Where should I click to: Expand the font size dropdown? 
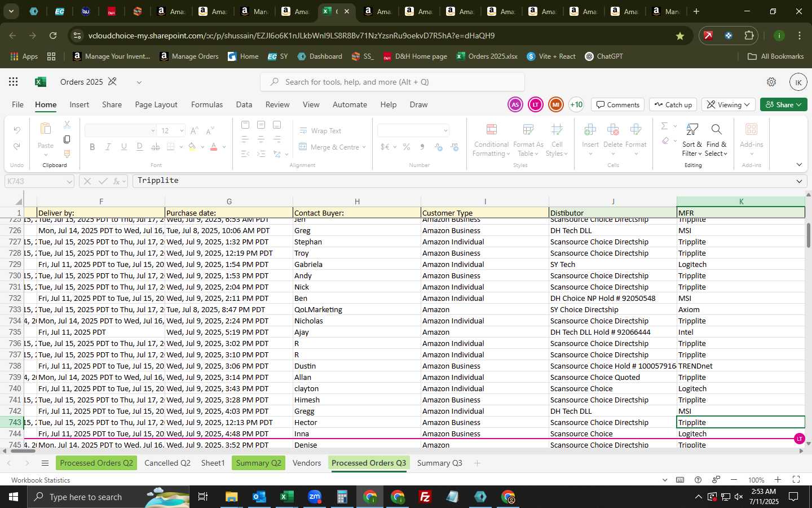pos(182,131)
